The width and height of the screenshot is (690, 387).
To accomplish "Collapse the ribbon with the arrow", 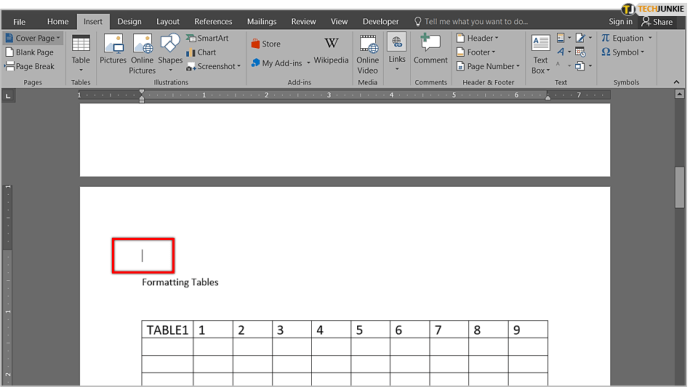I will click(676, 82).
